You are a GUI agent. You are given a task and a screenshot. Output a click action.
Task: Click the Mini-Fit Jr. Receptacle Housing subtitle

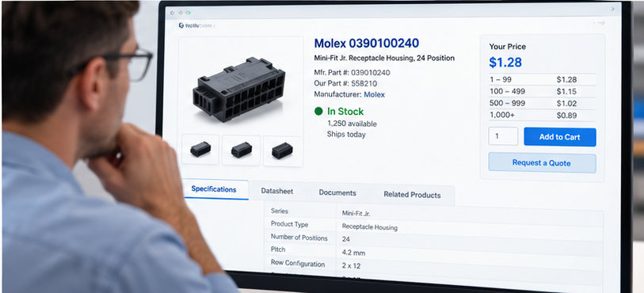click(x=384, y=58)
